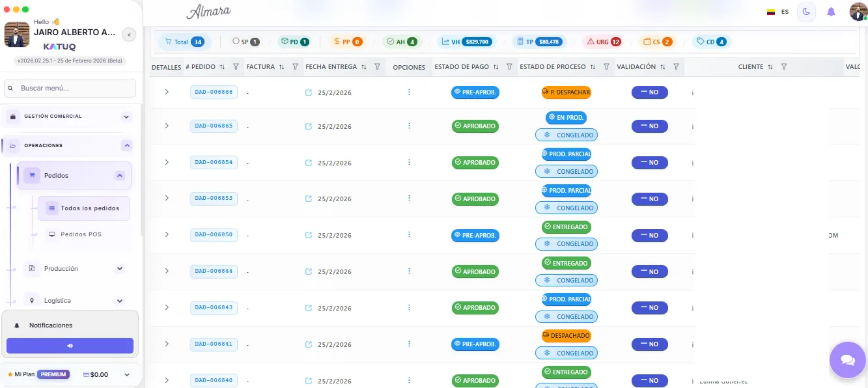868x388 pixels.
Task: Collapse the sidebar with the double-arrow button
Action: tap(129, 35)
